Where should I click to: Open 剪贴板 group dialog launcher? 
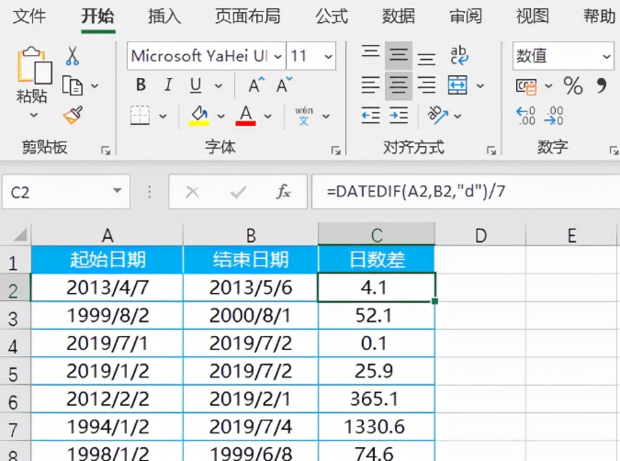click(x=106, y=150)
